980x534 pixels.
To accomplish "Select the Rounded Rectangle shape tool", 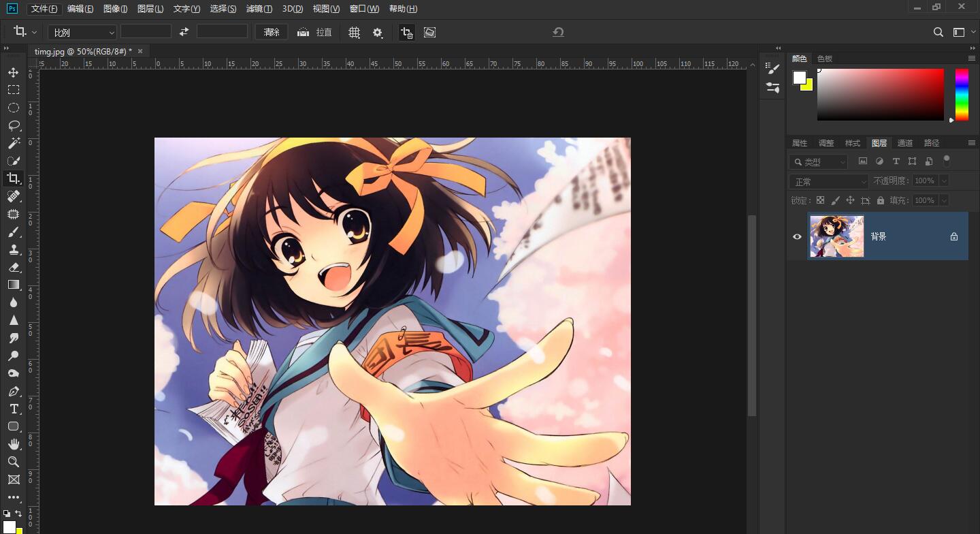I will point(13,426).
